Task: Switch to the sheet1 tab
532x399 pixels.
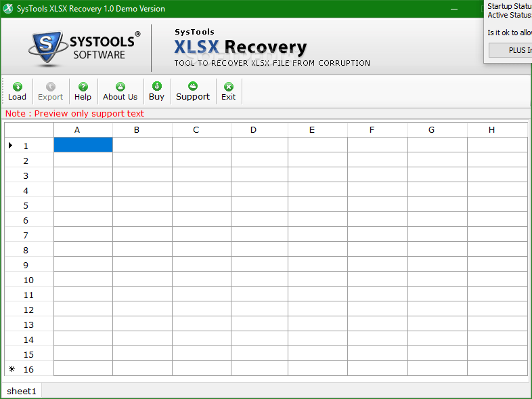Action: tap(22, 391)
